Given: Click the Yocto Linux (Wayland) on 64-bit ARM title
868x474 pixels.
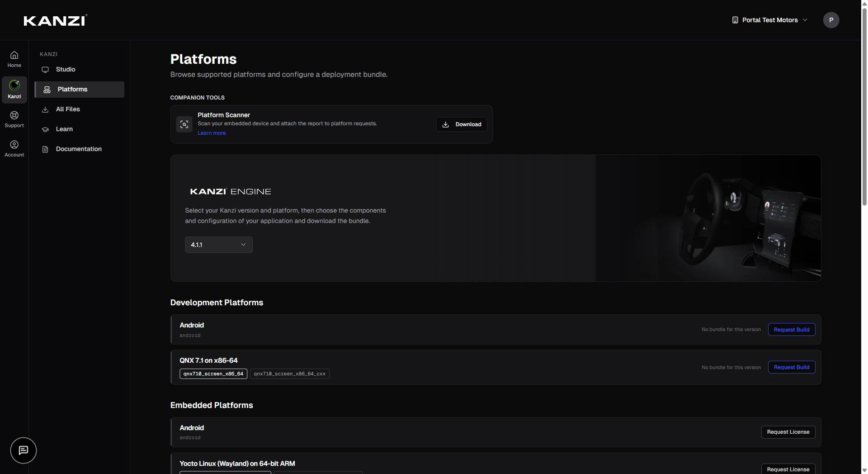Looking at the screenshot, I should pyautogui.click(x=237, y=464).
